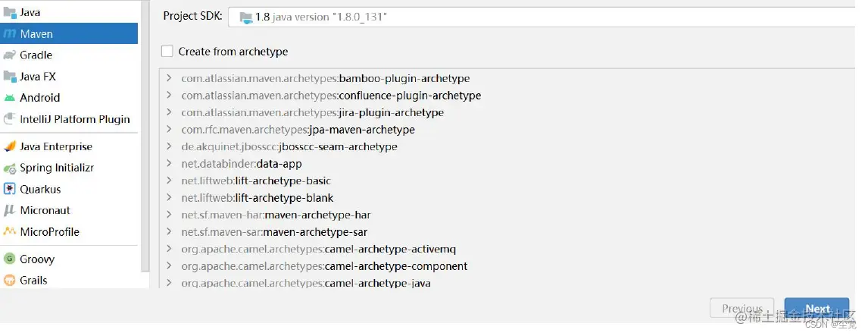
Task: Expand maven-archetype-sar node
Action: click(x=169, y=232)
